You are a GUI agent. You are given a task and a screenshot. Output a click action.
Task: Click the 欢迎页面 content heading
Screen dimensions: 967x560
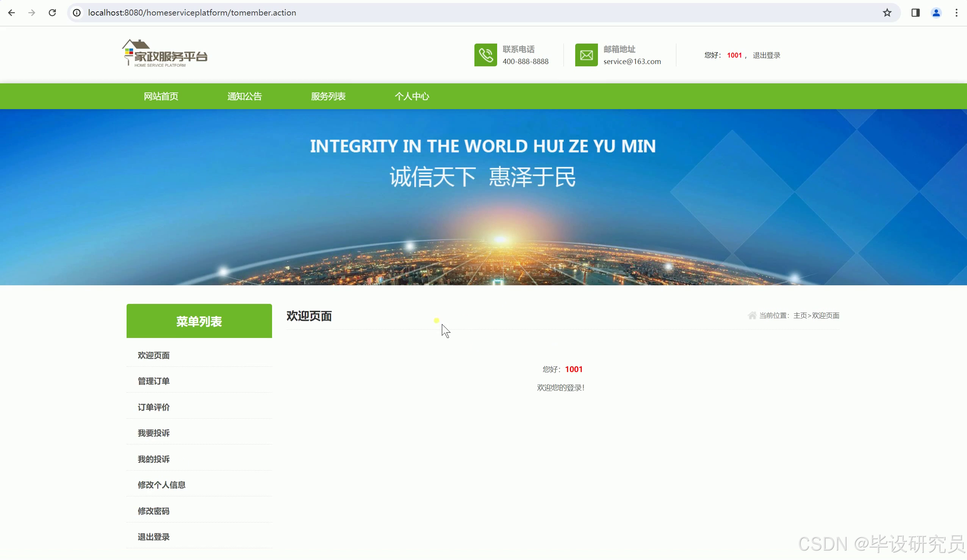click(309, 316)
